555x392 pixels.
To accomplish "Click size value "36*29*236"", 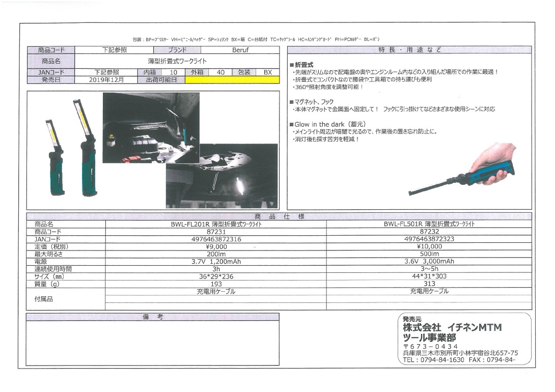I will tap(216, 276).
